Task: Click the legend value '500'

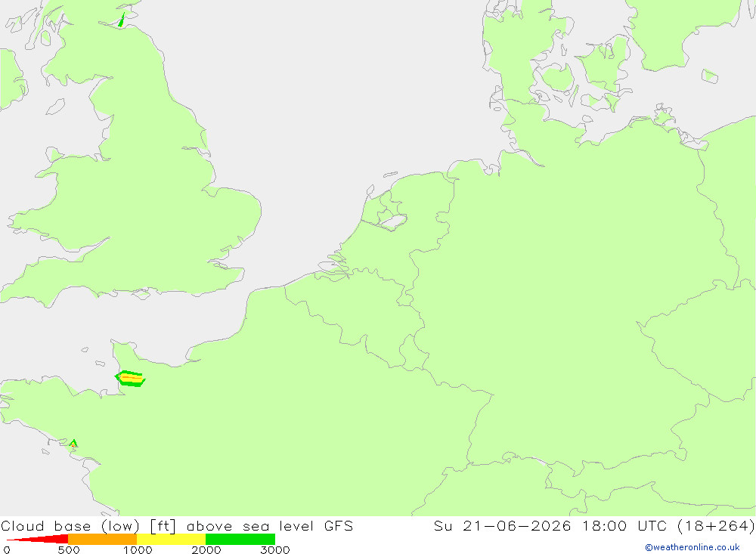Action: (x=69, y=549)
